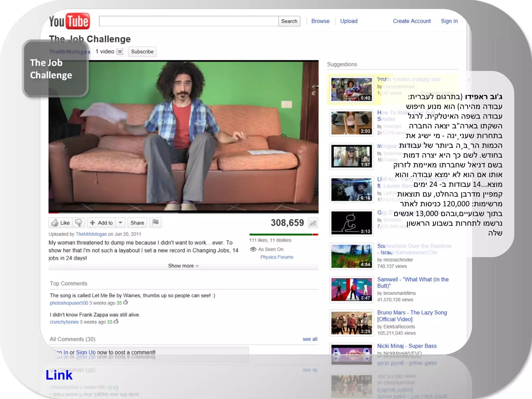The width and height of the screenshot is (532, 399).
Task: Thumb up photoshopuser500's comment
Action: pos(126,302)
